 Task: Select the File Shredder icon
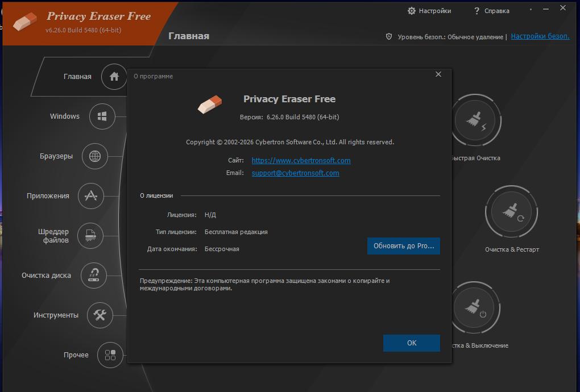pos(91,235)
